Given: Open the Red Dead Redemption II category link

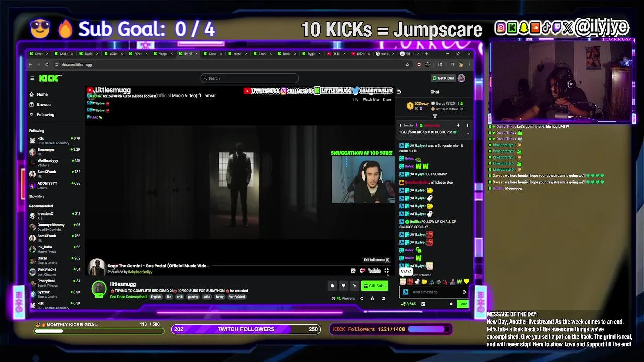Looking at the screenshot, I should click(129, 297).
